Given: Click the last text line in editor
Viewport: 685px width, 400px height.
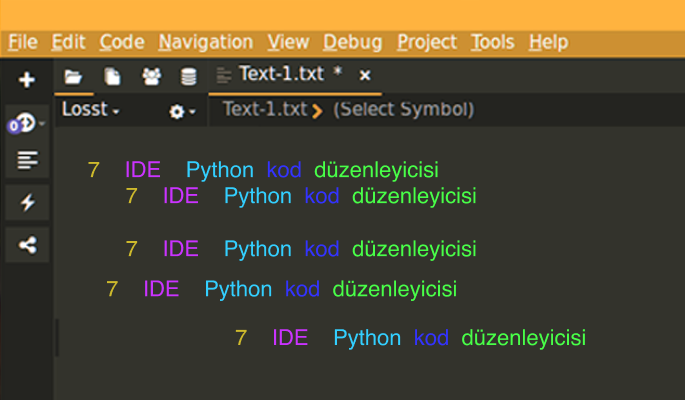Looking at the screenshot, I should 409,338.
